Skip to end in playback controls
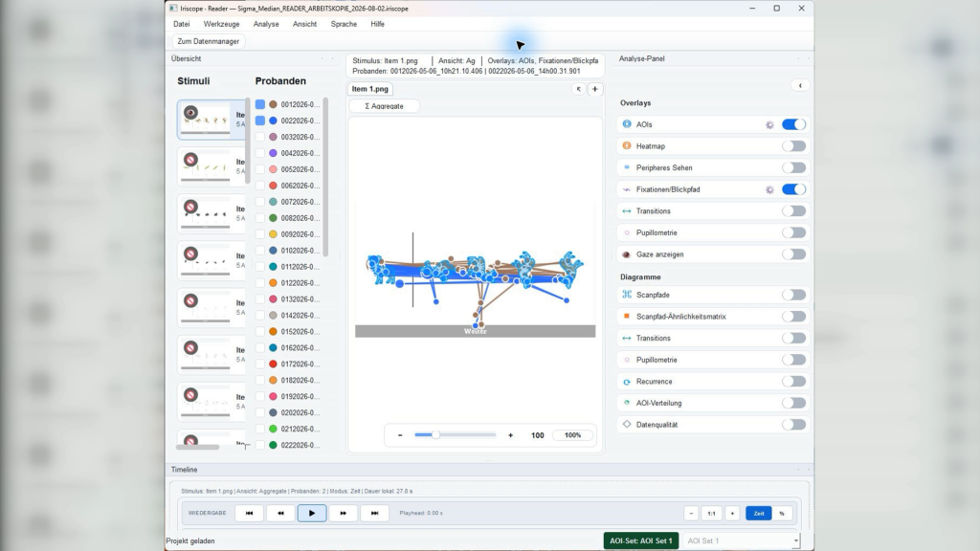This screenshot has width=980, height=551. point(374,513)
